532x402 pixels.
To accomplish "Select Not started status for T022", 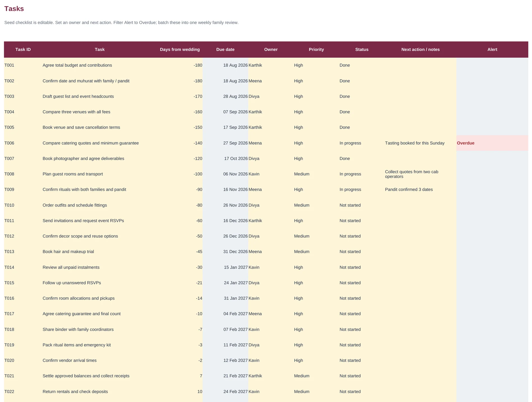I will click(362, 392).
